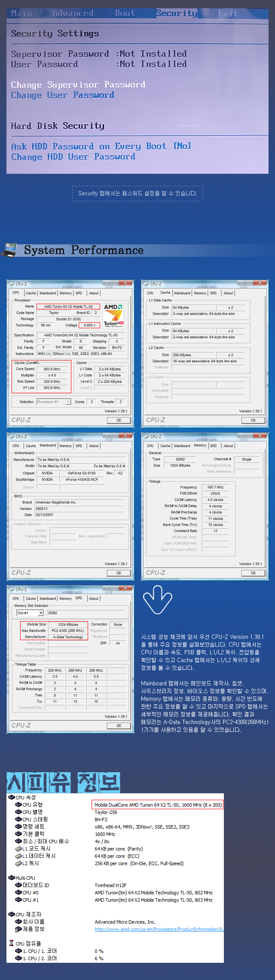Click the icon next to 머더보드 ID
Screen dimensions: 275x980
(x=18, y=885)
